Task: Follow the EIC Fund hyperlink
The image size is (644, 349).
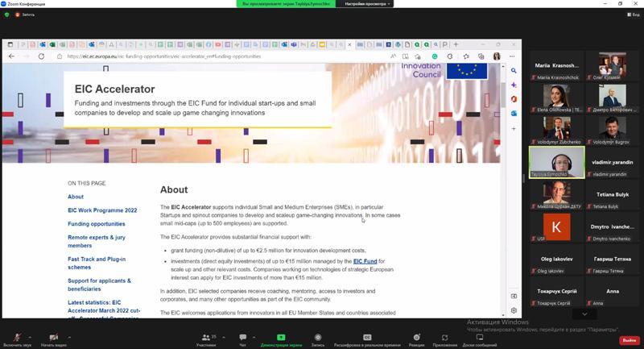Action: pos(365,261)
